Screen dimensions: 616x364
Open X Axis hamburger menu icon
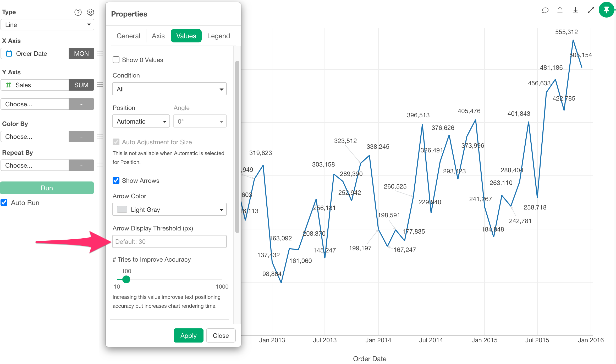100,53
